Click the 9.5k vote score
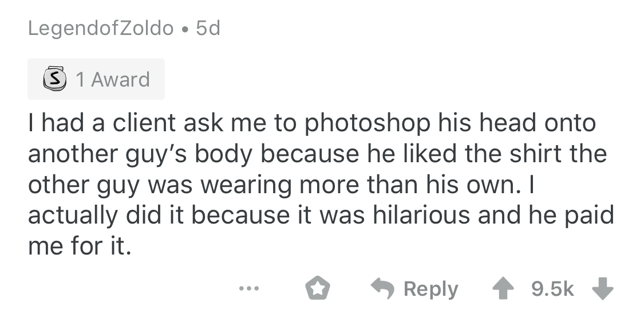Viewport: 644px width, 313px height. coord(552,289)
